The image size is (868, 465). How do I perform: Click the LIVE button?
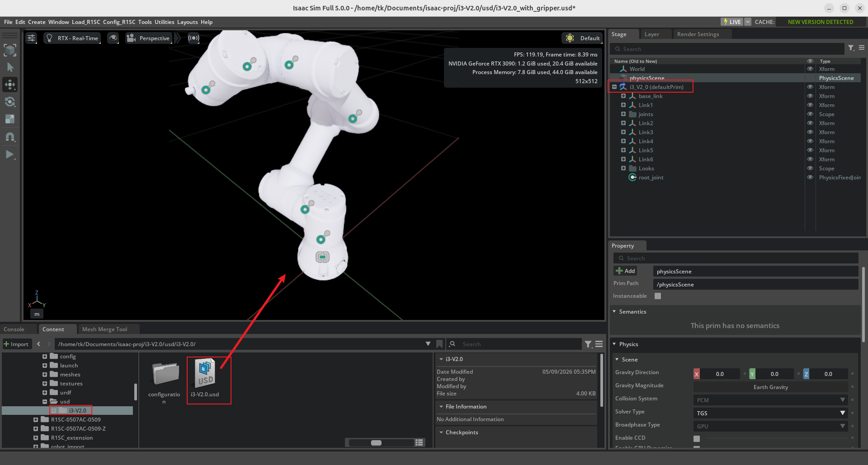coord(732,22)
